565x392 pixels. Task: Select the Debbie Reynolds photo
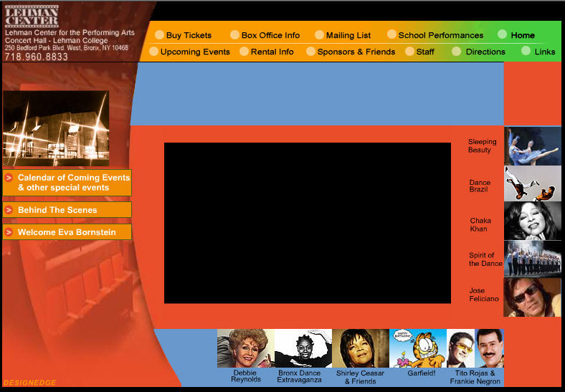coord(246,348)
